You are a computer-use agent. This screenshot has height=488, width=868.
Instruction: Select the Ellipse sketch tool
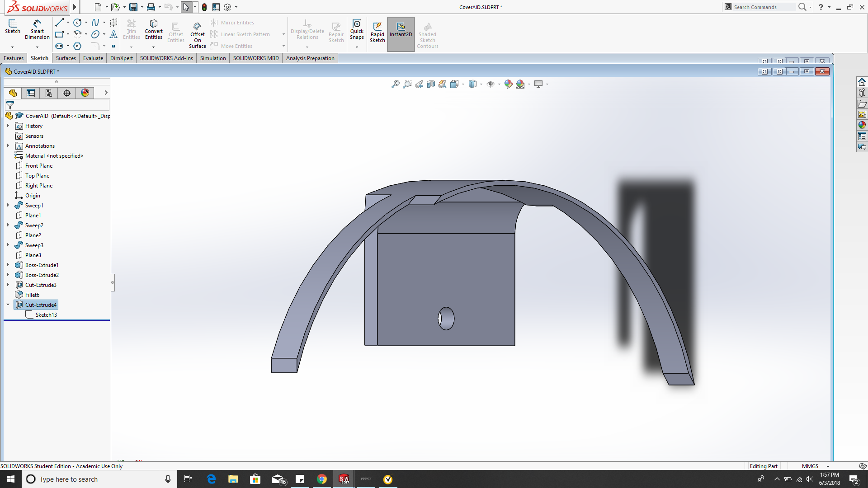(95, 34)
